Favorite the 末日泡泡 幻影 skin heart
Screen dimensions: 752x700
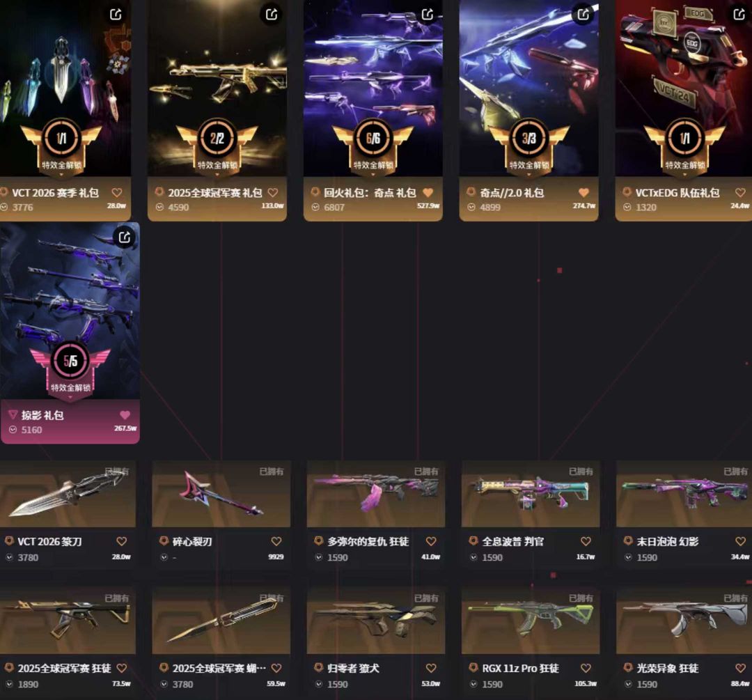(x=740, y=541)
